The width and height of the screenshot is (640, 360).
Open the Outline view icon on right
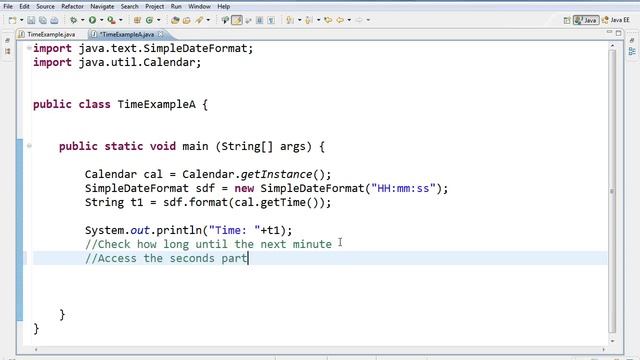(632, 51)
